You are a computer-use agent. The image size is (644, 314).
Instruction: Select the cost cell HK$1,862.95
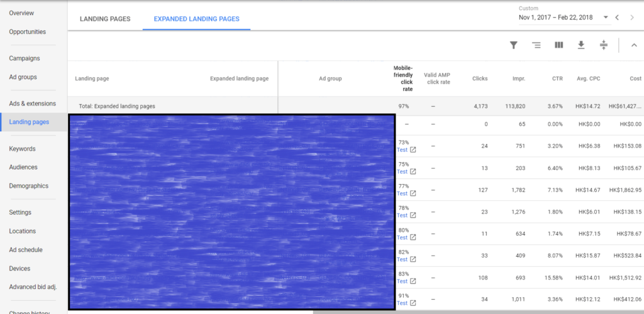pos(625,190)
